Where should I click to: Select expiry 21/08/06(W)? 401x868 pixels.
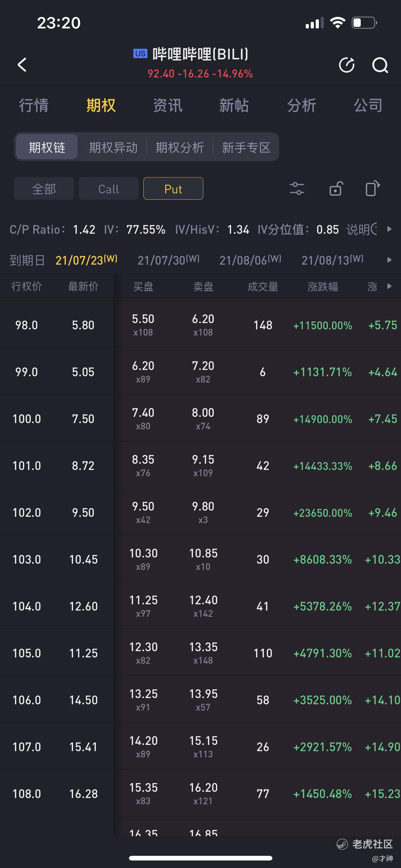pos(250,260)
